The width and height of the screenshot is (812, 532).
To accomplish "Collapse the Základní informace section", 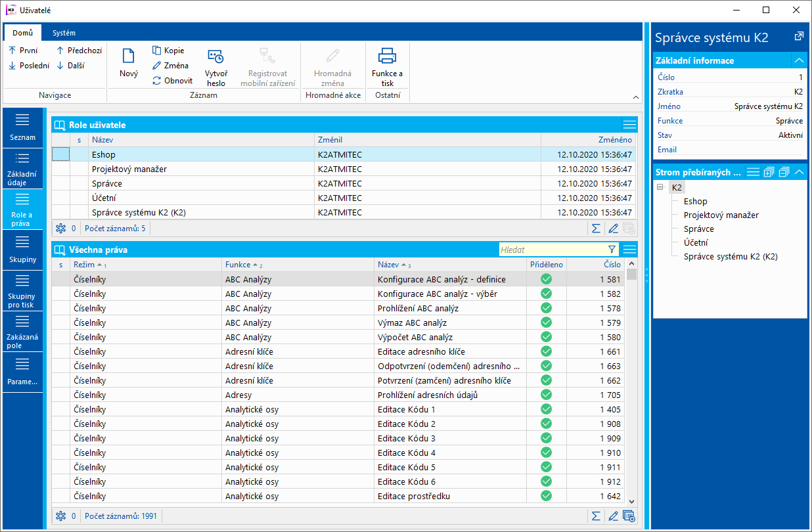I will click(x=799, y=60).
